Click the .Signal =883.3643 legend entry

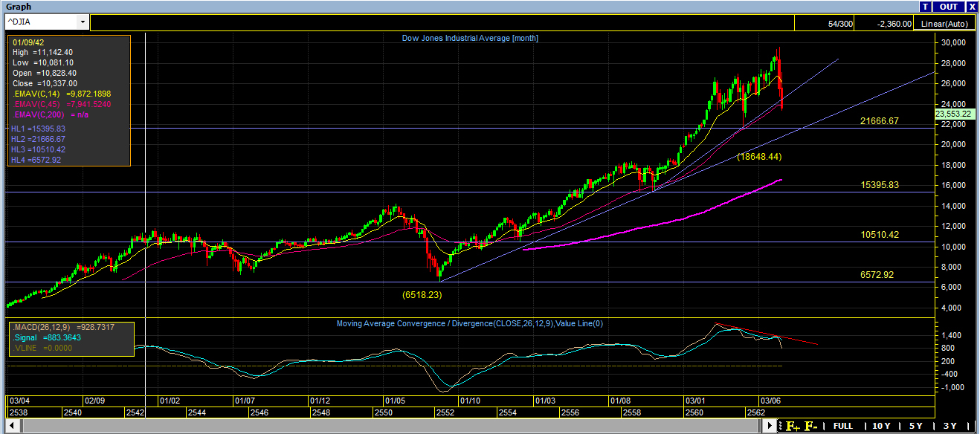[x=48, y=337]
